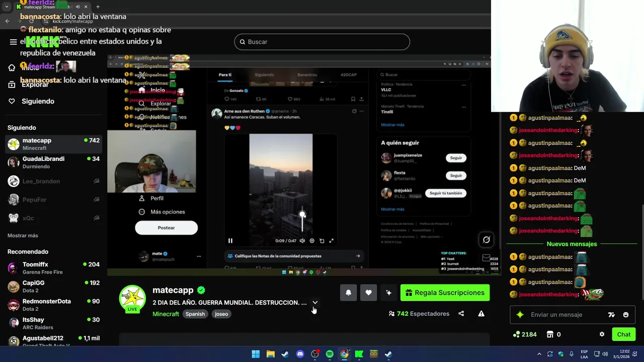Click the translate icon in chat input
This screenshot has height=362, width=644.
point(611,315)
